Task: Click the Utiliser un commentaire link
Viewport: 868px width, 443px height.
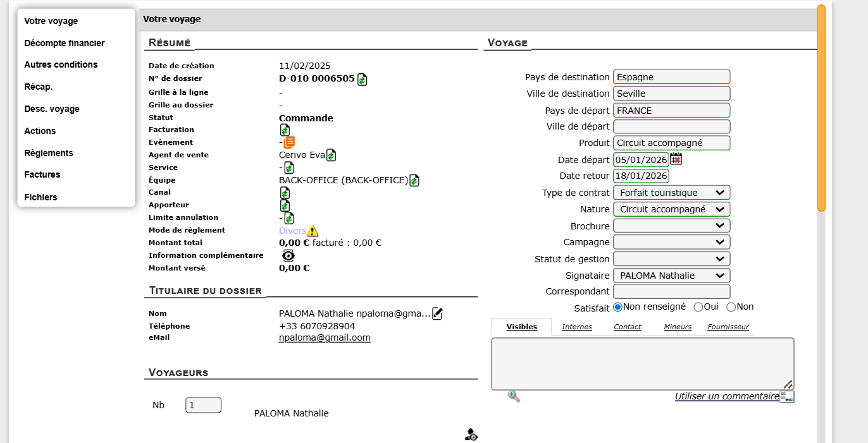Action: point(727,396)
